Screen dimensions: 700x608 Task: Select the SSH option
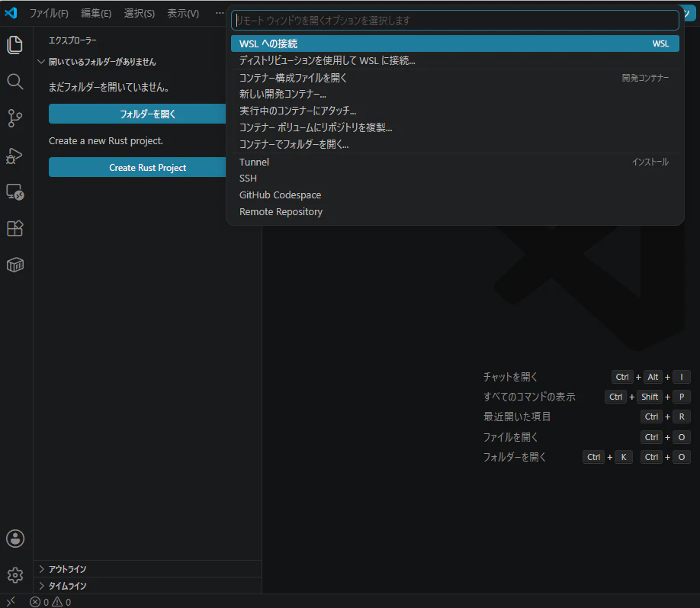(x=455, y=179)
